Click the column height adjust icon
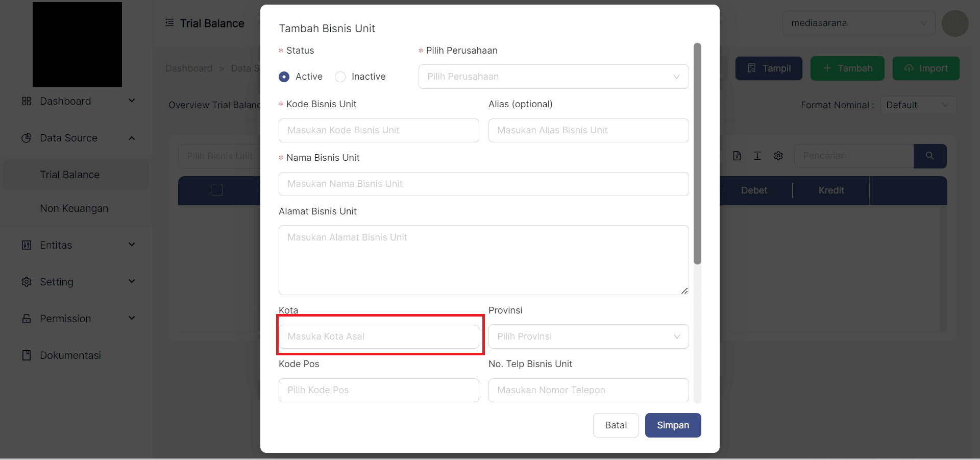This screenshot has height=460, width=980. [757, 156]
